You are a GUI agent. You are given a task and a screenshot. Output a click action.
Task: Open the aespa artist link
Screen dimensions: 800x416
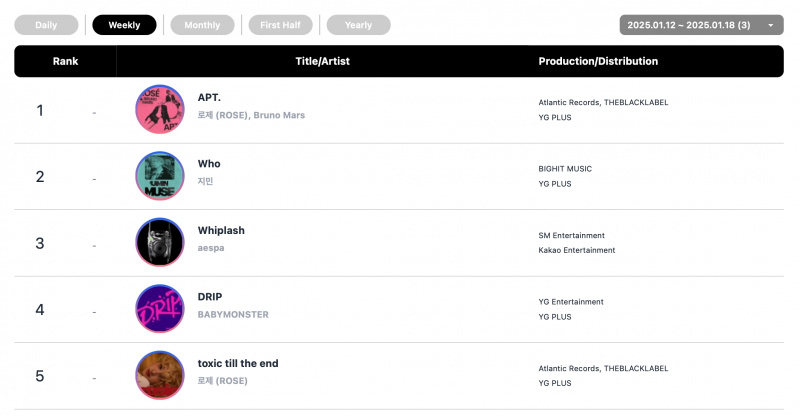coord(211,248)
